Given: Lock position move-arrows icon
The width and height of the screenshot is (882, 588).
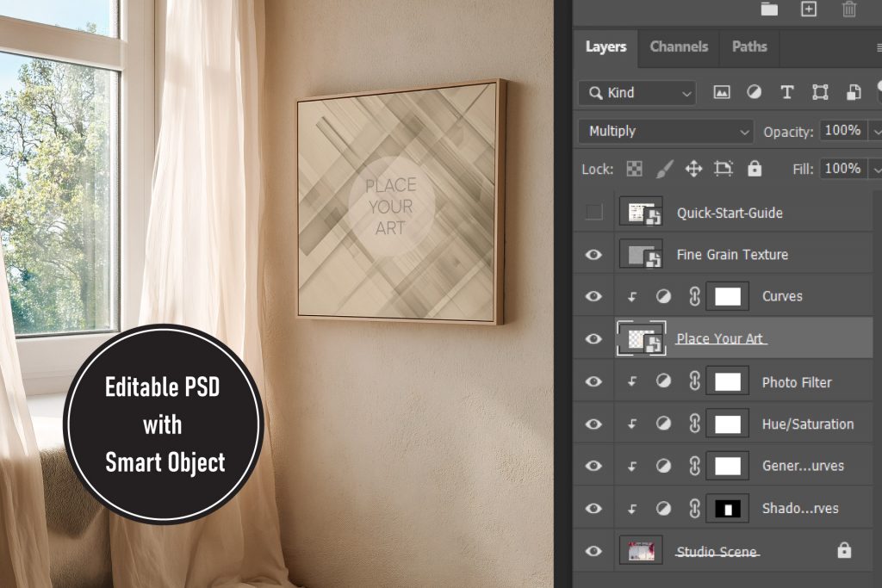Looking at the screenshot, I should tap(693, 169).
